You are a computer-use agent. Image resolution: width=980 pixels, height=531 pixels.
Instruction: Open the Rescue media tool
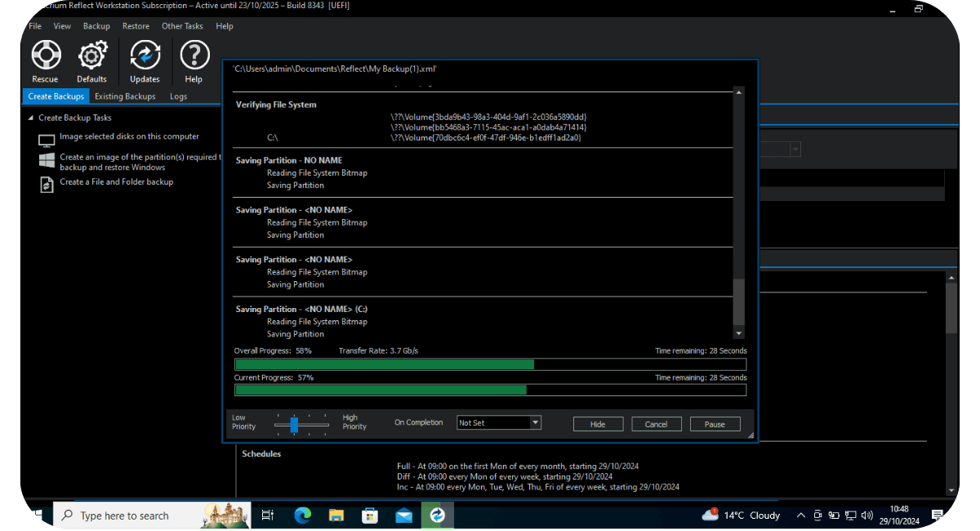point(46,56)
